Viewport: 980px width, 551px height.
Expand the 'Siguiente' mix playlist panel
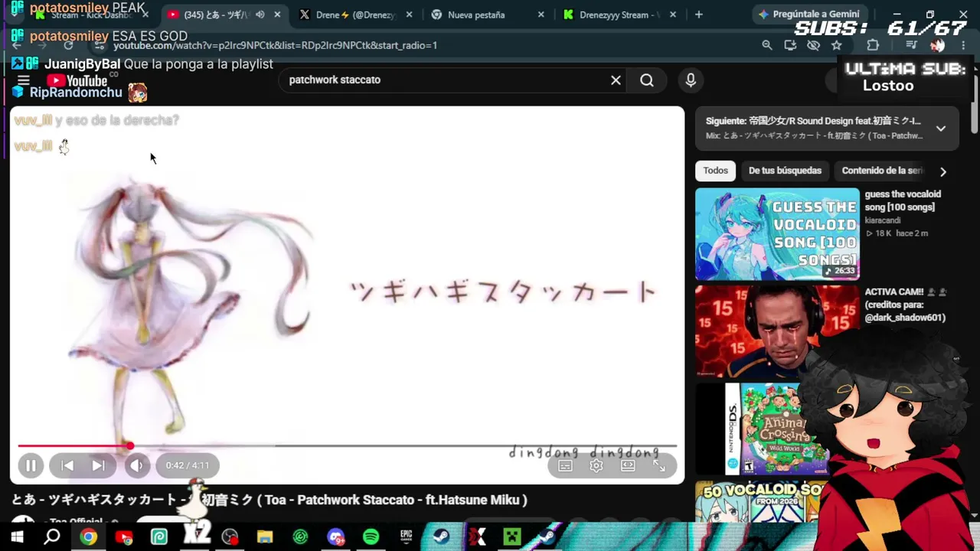click(941, 129)
